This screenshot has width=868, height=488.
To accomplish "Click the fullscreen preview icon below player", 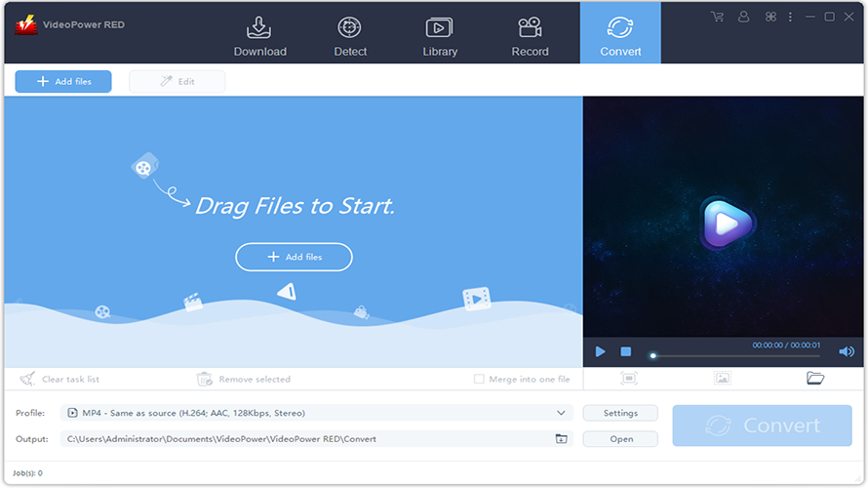I will (629, 379).
